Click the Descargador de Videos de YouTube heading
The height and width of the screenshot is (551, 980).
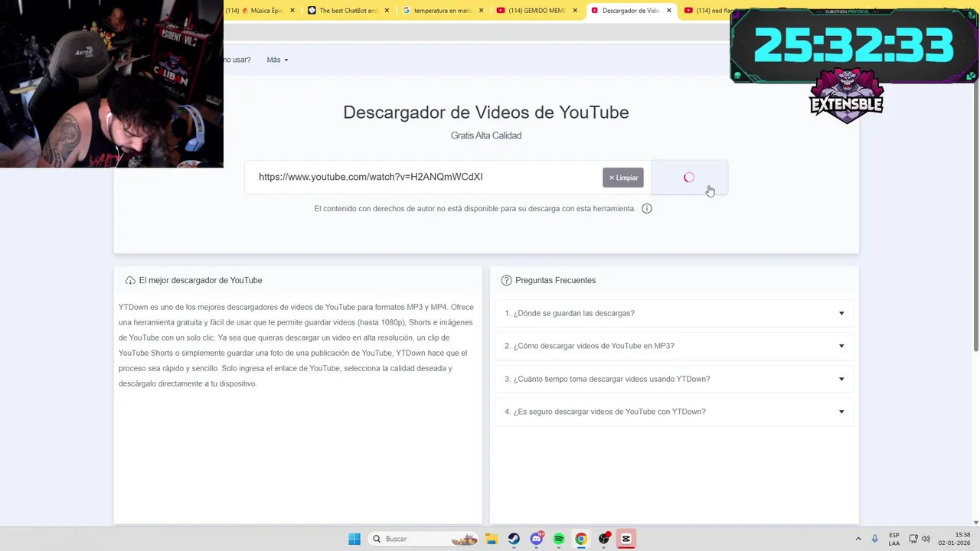click(x=486, y=112)
